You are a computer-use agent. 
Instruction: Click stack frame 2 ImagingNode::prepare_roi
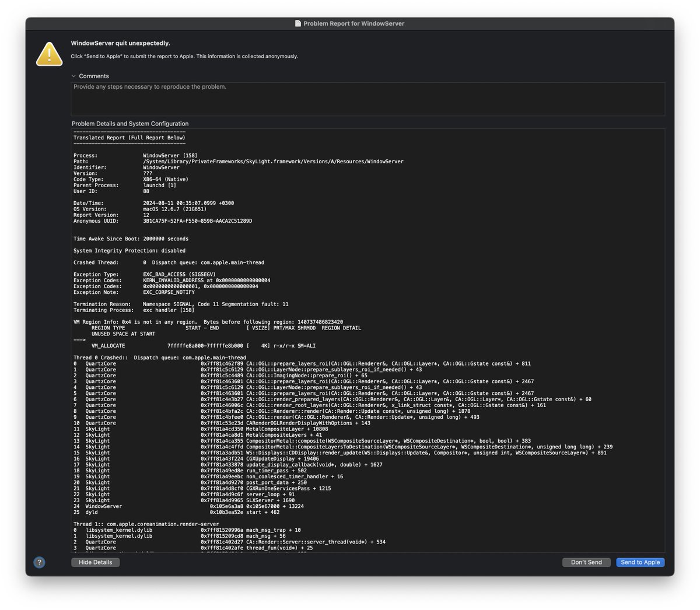pos(220,376)
